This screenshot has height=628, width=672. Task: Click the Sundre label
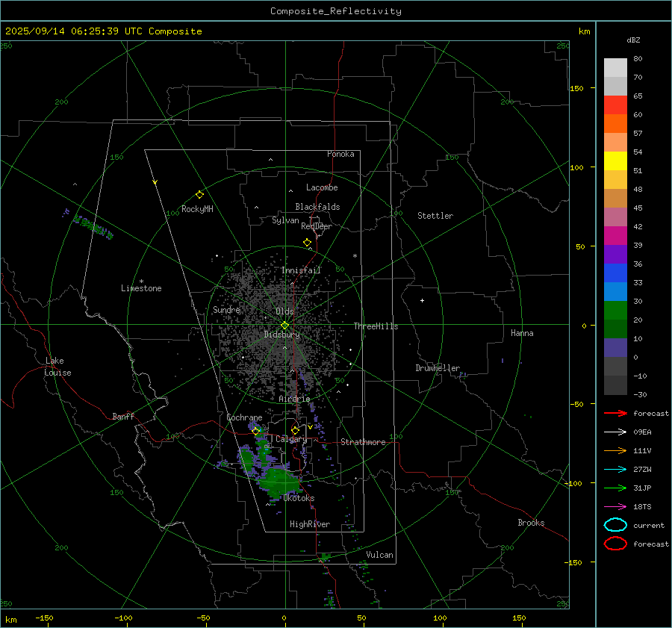click(x=226, y=309)
